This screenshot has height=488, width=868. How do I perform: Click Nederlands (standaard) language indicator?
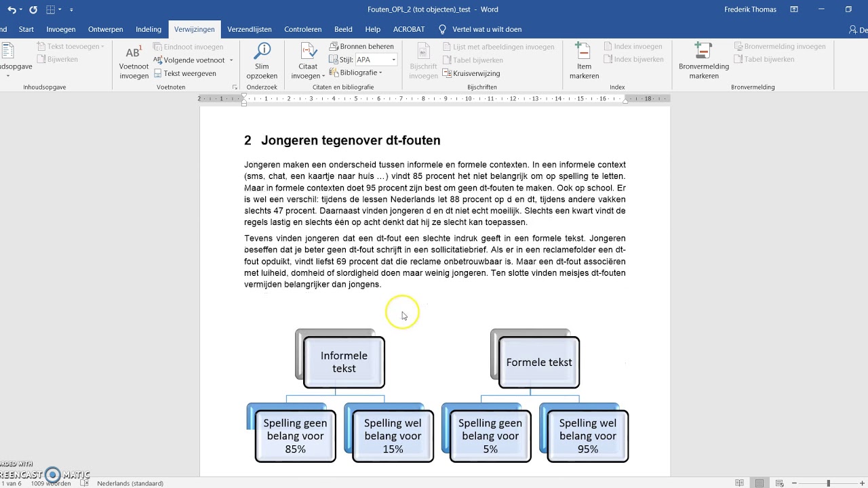130,483
